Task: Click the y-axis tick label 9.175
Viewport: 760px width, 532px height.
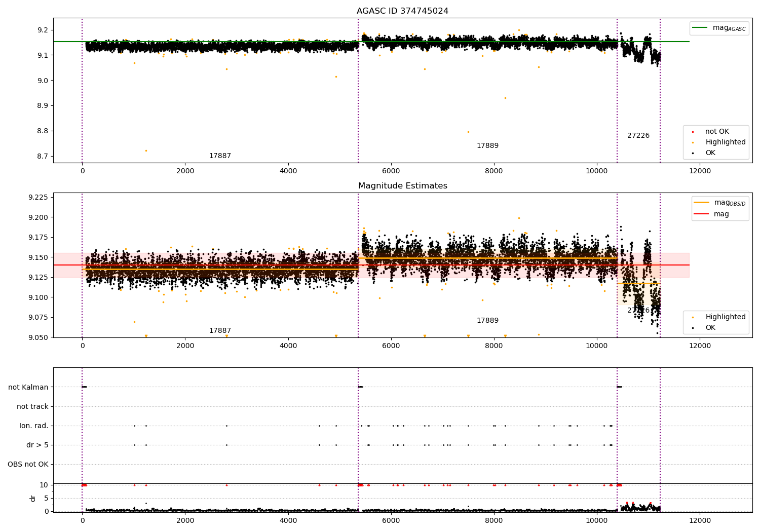Action: (39, 238)
